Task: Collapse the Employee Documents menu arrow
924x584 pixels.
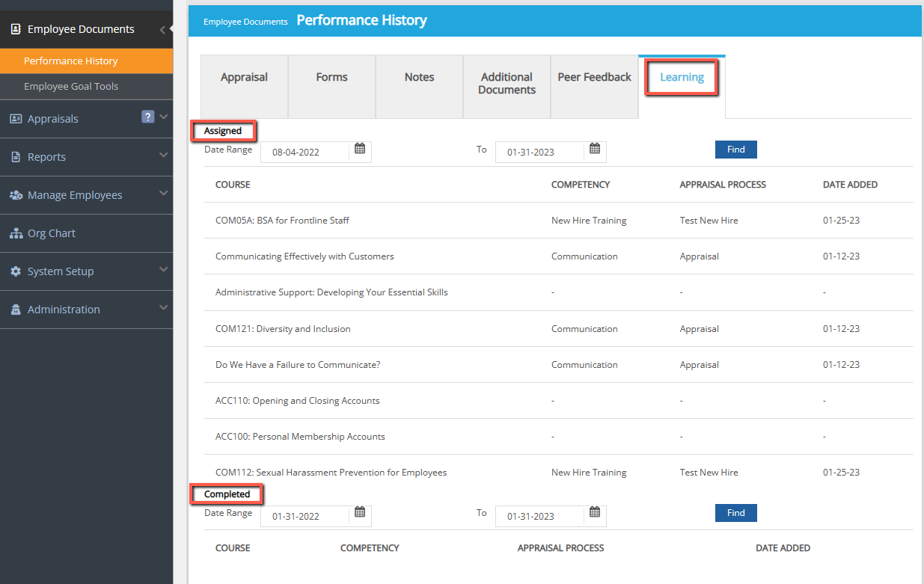Action: (x=163, y=29)
